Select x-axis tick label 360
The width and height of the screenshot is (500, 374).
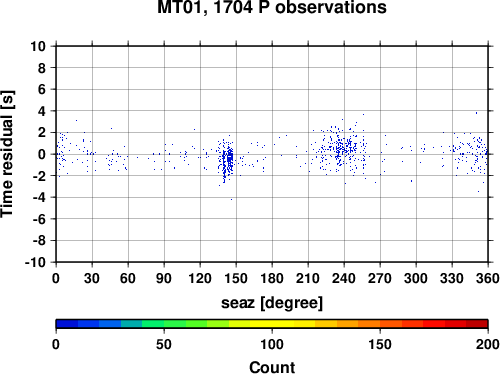pos(488,278)
